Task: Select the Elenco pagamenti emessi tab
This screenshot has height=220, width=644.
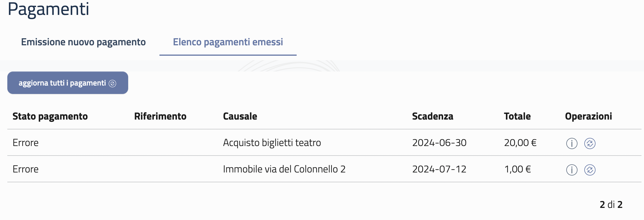Action: tap(228, 42)
